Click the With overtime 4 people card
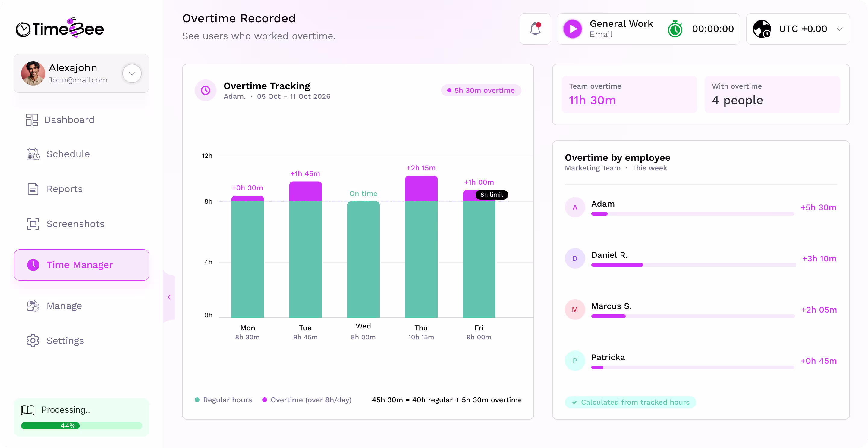868x448 pixels. (x=772, y=94)
